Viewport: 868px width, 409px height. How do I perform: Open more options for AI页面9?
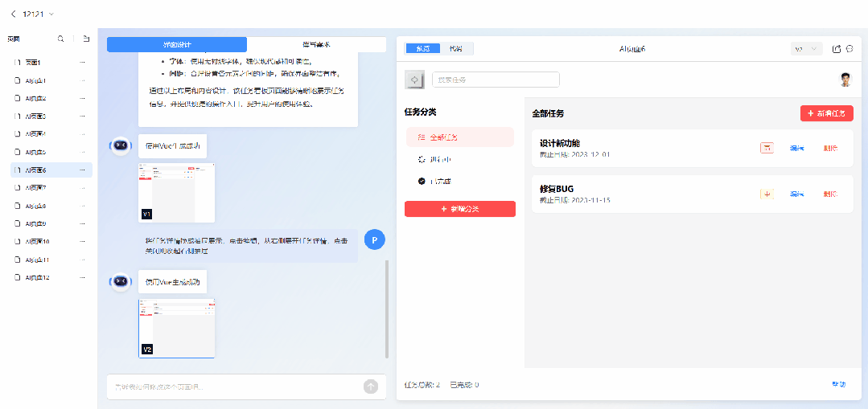coord(83,223)
